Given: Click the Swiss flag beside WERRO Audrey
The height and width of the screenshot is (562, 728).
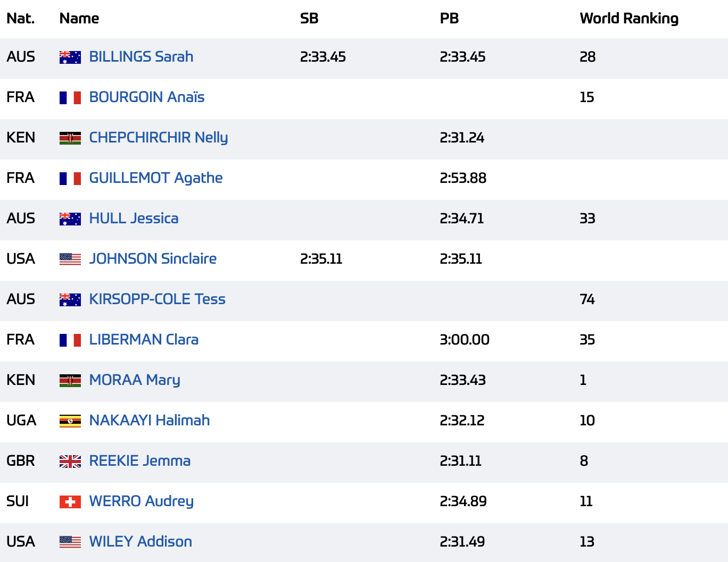Looking at the screenshot, I should click(x=70, y=502).
